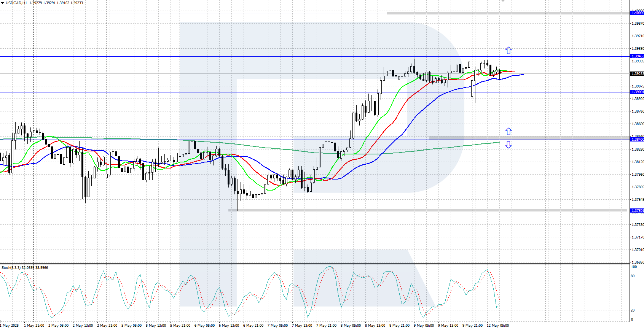Screen dimensions: 644x329
Task: Click the 1.37960 value on price axis
Action: pyautogui.click(x=638, y=175)
